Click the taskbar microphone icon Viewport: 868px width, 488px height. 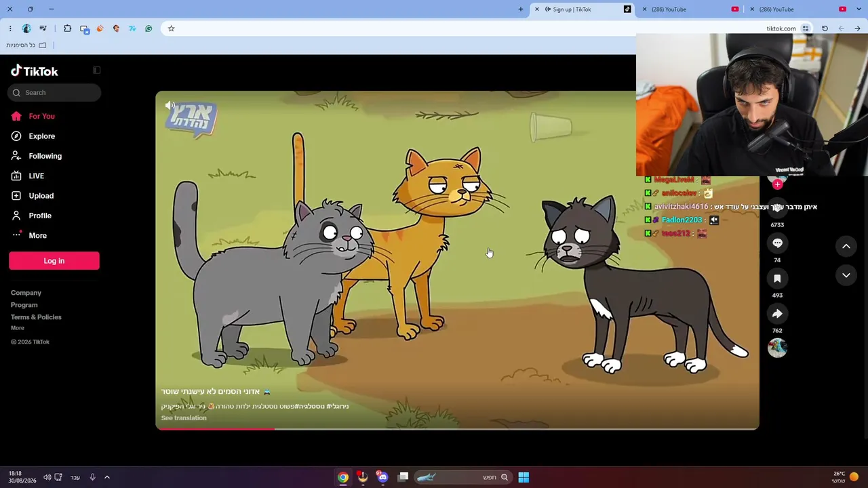coord(93,477)
